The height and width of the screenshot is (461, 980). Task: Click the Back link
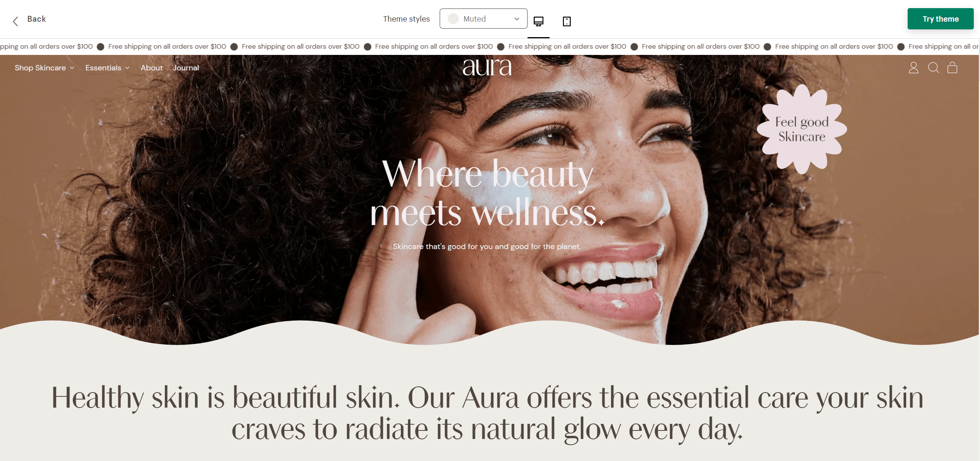(36, 19)
